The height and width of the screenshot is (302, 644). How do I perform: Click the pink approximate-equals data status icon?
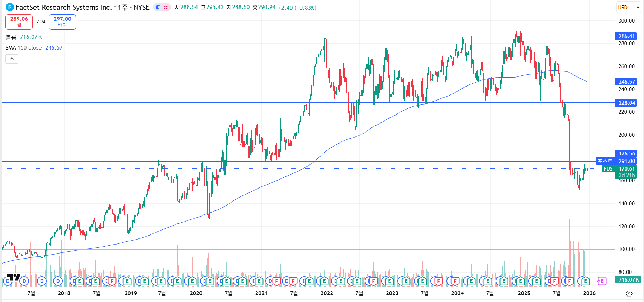(166, 7)
